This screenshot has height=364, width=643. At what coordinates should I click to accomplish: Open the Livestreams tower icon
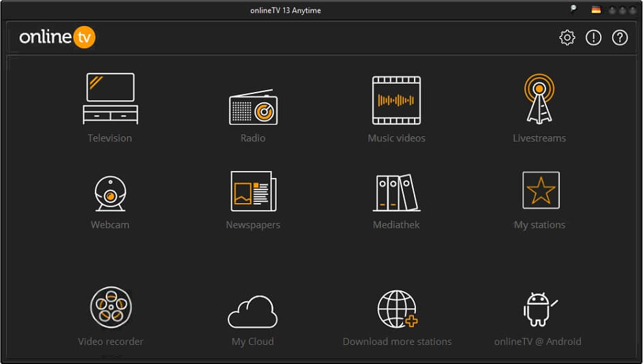pyautogui.click(x=539, y=100)
